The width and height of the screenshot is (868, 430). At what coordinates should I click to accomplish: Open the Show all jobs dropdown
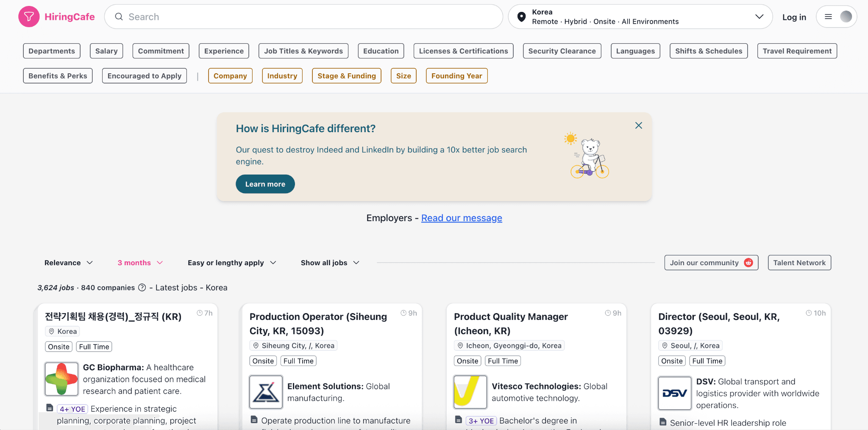coord(330,263)
